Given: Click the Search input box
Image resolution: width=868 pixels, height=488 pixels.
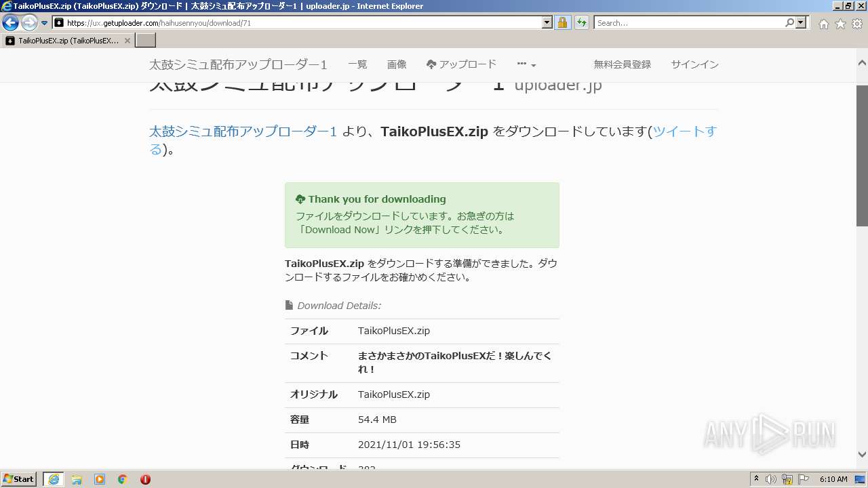Looking at the screenshot, I should point(688,23).
